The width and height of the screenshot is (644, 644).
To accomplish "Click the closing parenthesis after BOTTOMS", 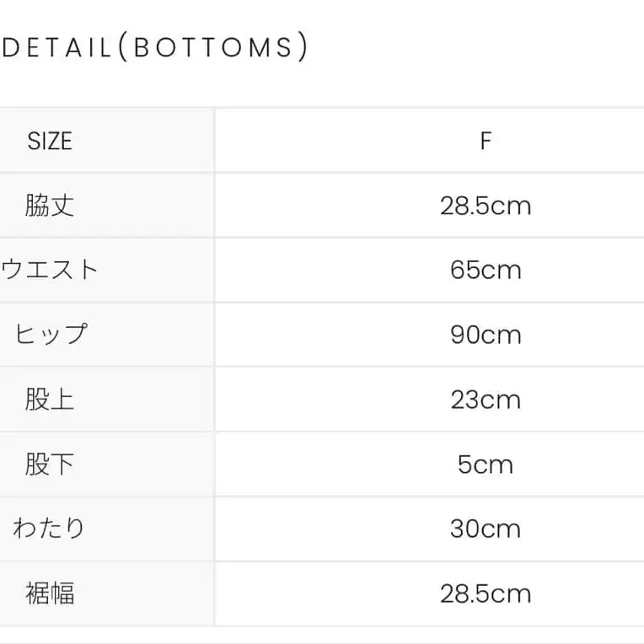I will point(303,48).
